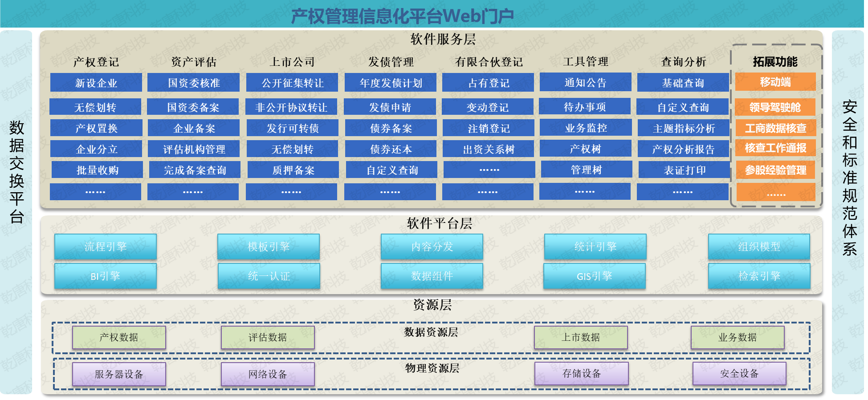Click the 新设企业 box

(96, 83)
